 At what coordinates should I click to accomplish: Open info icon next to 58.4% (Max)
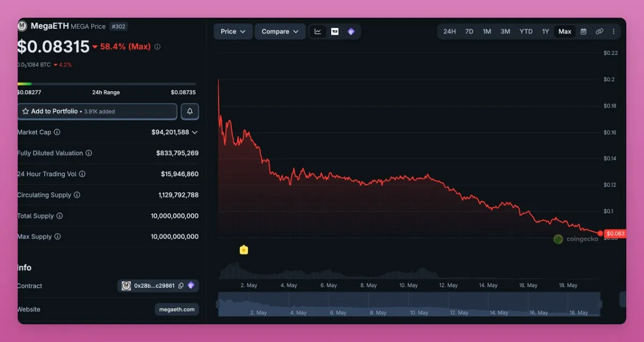[157, 47]
